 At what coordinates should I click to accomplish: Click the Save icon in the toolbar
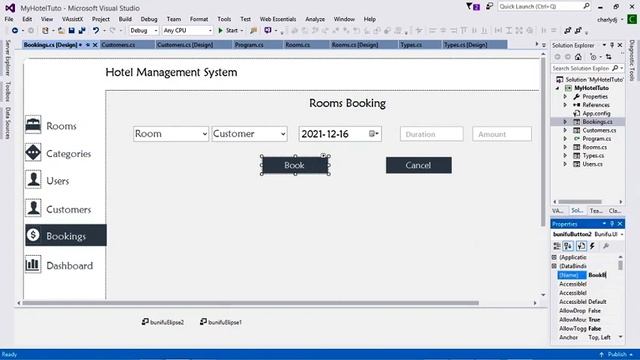[x=71, y=31]
